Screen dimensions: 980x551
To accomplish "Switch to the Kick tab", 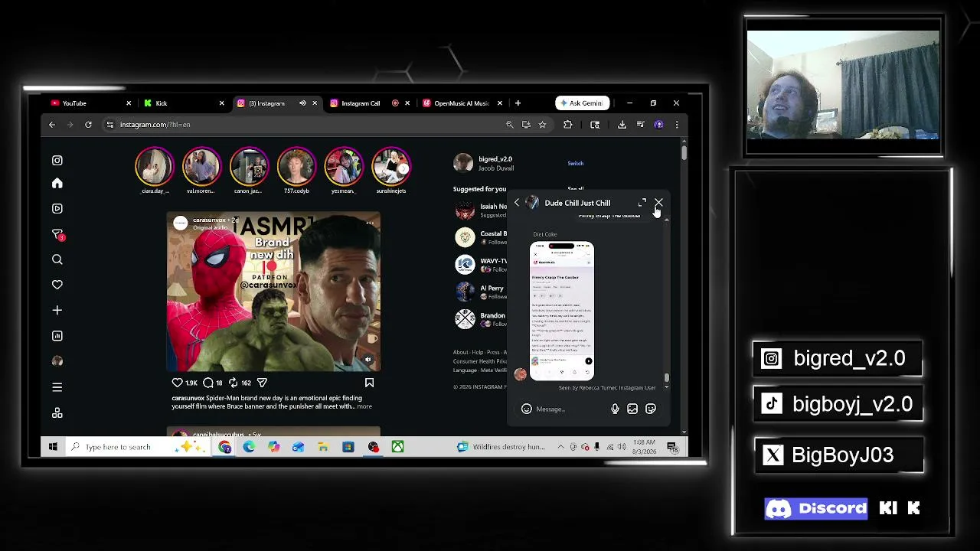I will (x=184, y=103).
